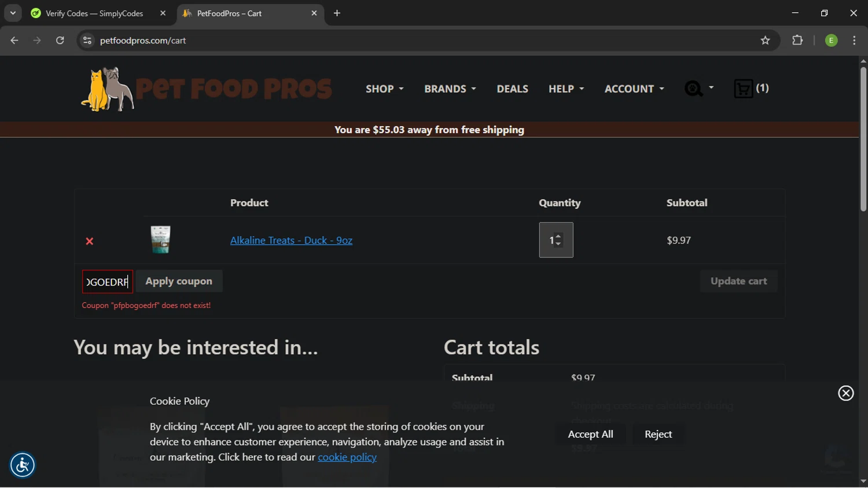Click the coupon does not exist error text

pyautogui.click(x=146, y=305)
